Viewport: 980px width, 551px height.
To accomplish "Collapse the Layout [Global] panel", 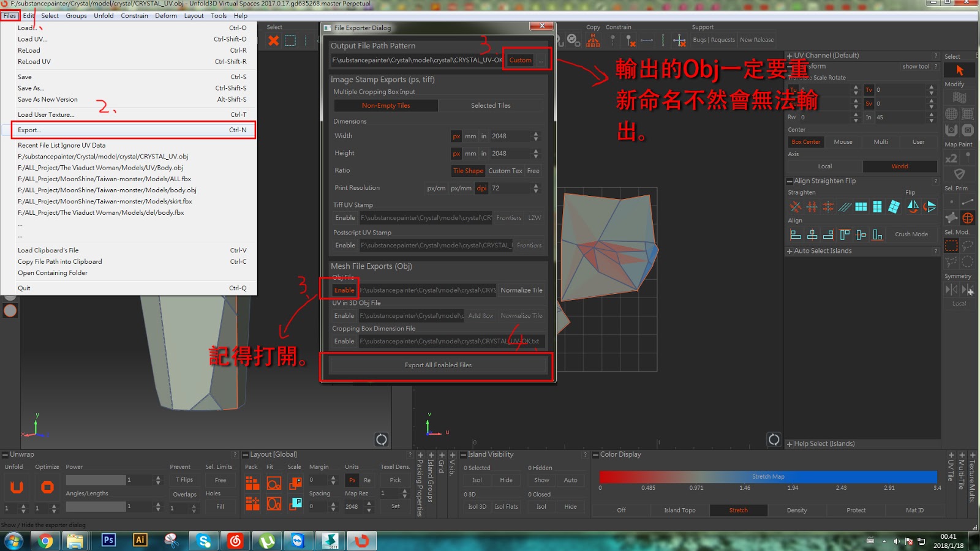I will point(246,455).
